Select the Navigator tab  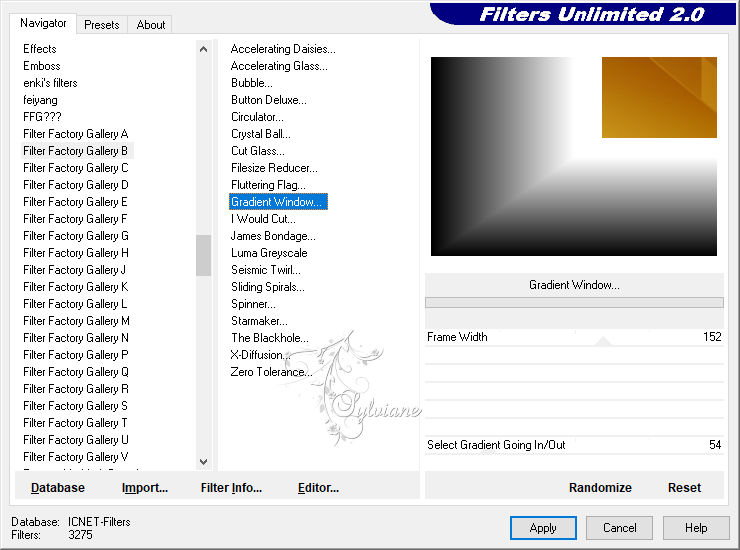(x=43, y=23)
